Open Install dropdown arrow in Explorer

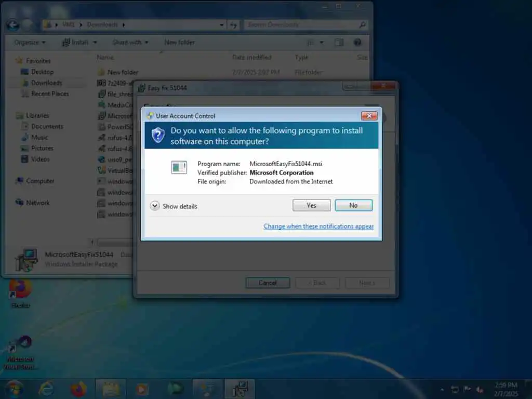click(95, 43)
